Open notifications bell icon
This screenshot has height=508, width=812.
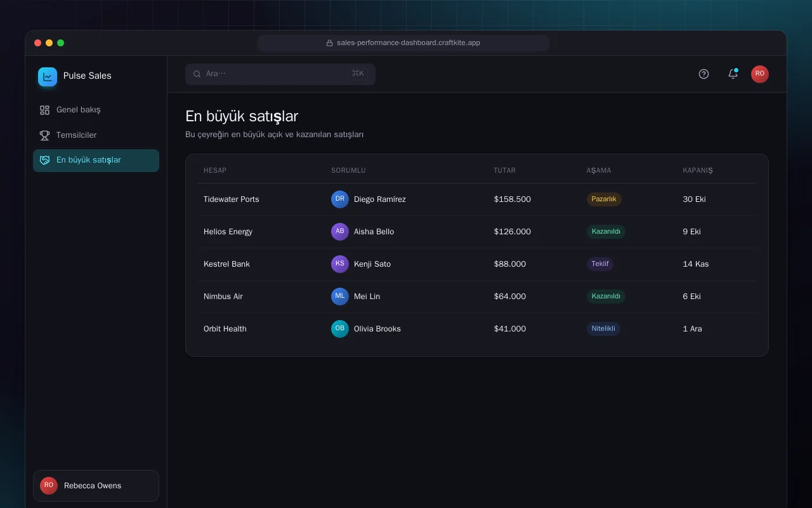point(733,74)
